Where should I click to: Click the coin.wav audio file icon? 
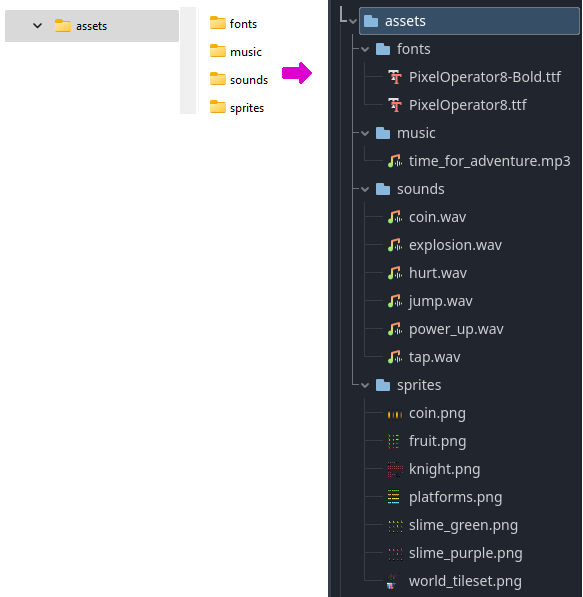click(x=395, y=217)
